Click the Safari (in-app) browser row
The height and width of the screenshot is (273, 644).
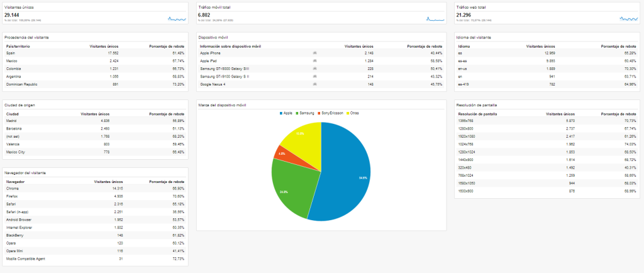click(96, 212)
